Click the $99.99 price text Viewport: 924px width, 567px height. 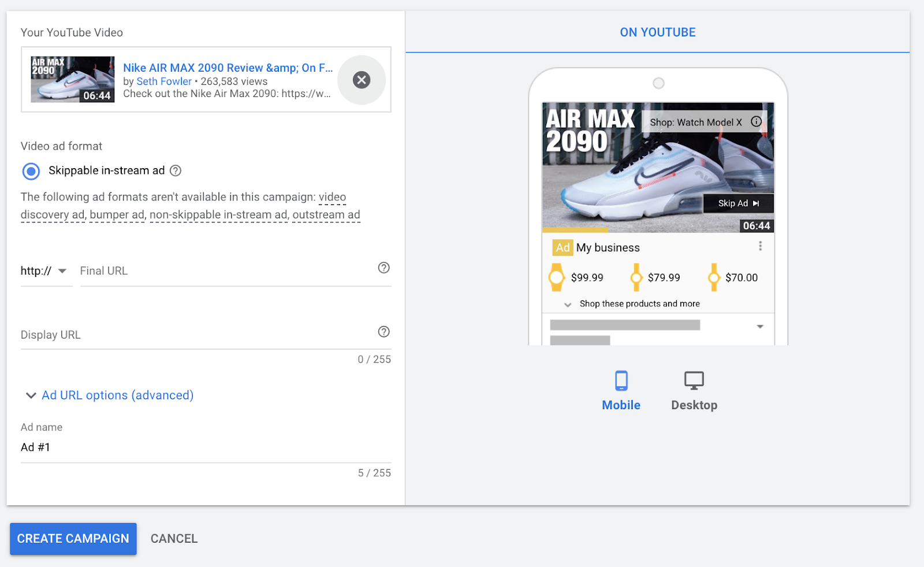point(587,277)
